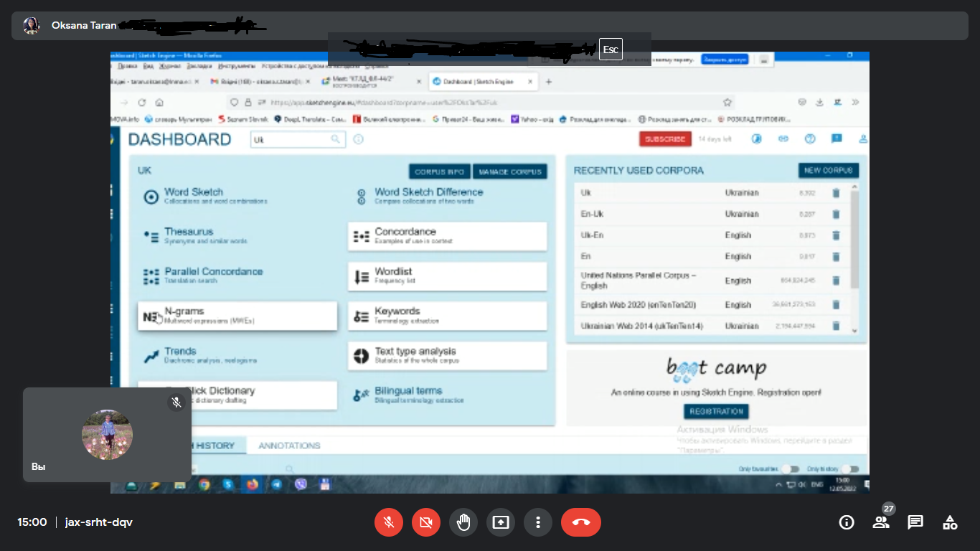This screenshot has width=980, height=551.
Task: Reload the page in Firefox
Action: tap(141, 103)
